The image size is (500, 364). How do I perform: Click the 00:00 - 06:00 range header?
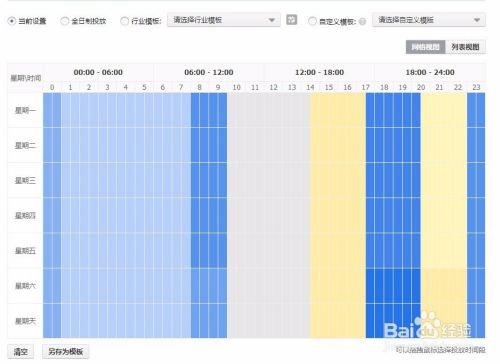pyautogui.click(x=98, y=72)
